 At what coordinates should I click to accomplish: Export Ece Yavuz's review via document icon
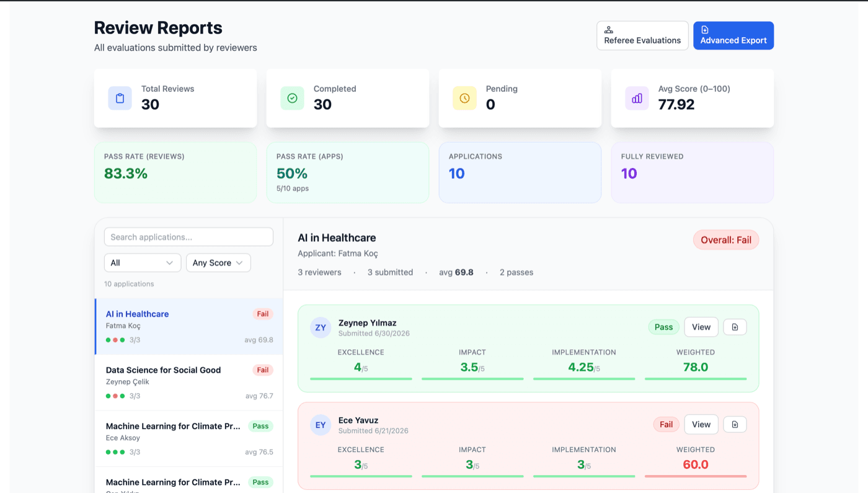735,424
